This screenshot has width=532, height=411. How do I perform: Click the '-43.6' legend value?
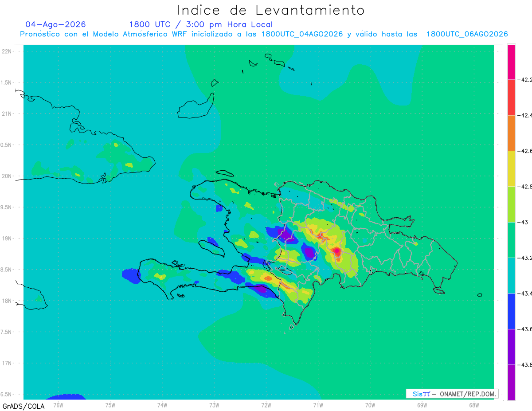pyautogui.click(x=525, y=329)
